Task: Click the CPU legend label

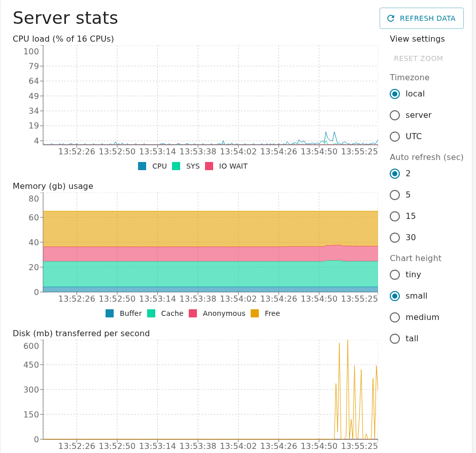Action: [159, 166]
